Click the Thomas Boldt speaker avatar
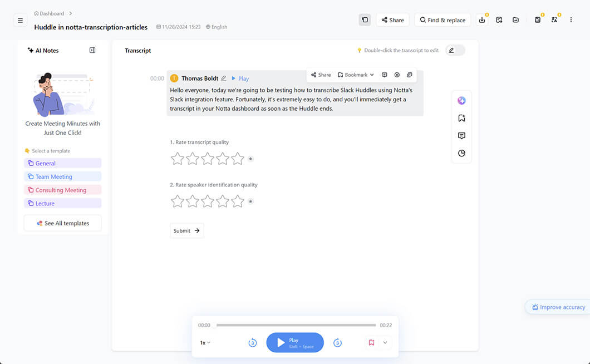This screenshot has width=590, height=364. (x=174, y=78)
